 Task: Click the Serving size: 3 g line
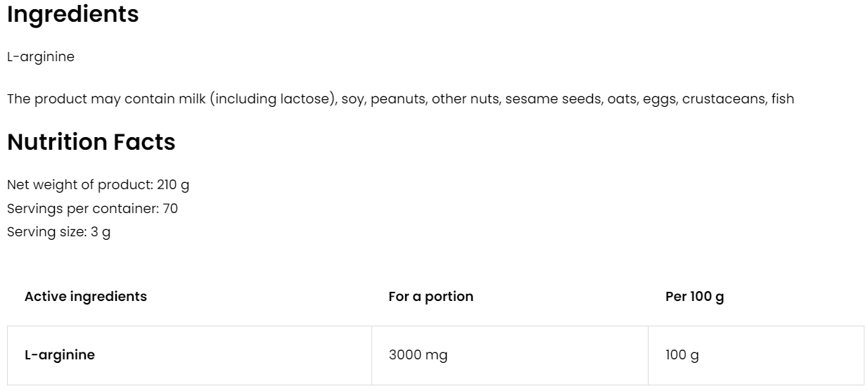(58, 233)
